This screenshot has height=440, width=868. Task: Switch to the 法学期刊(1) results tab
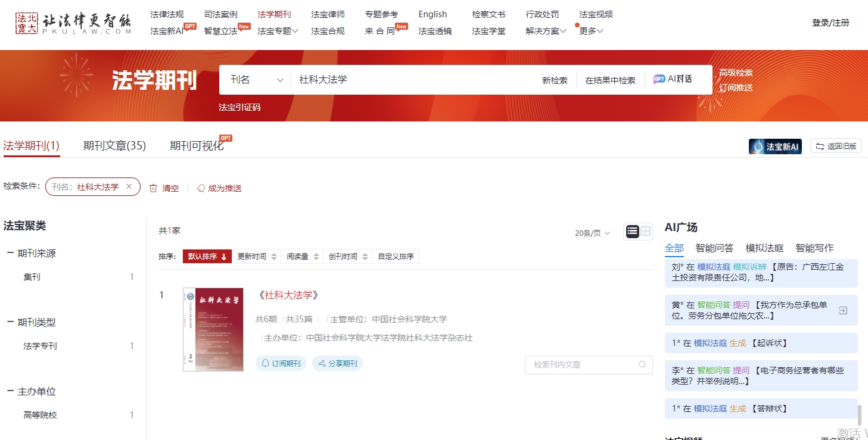[x=32, y=146]
